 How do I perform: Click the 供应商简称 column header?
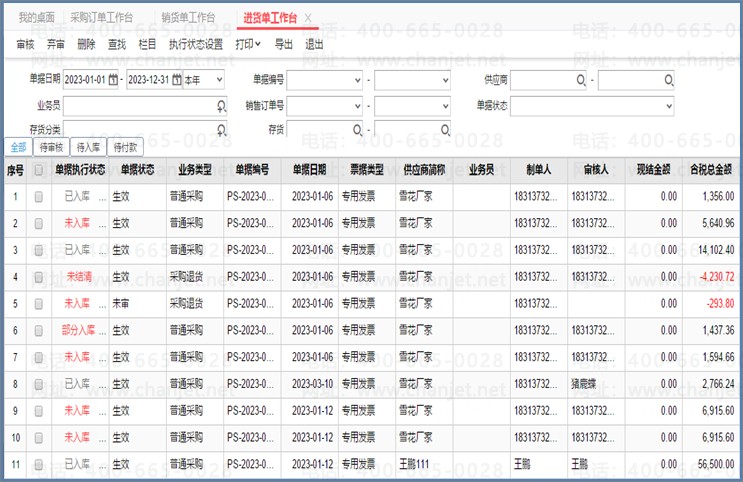coord(424,170)
